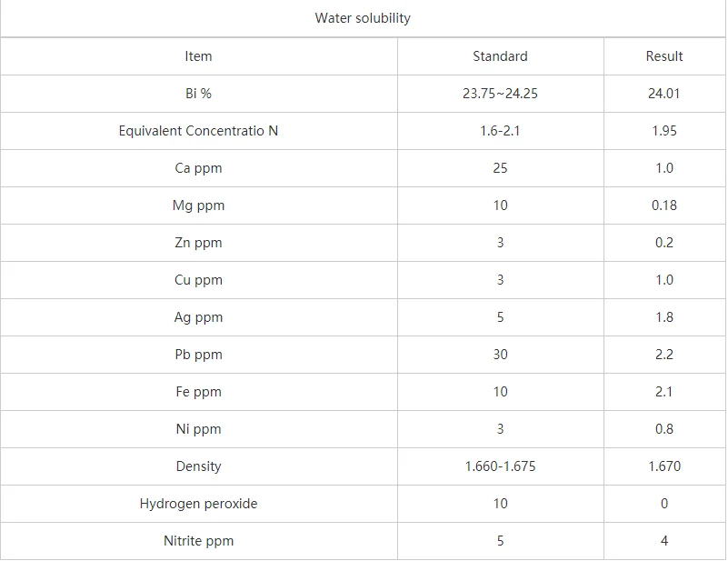This screenshot has height=561, width=728.
Task: Click the 23.75~24.25 standard value
Action: point(500,94)
